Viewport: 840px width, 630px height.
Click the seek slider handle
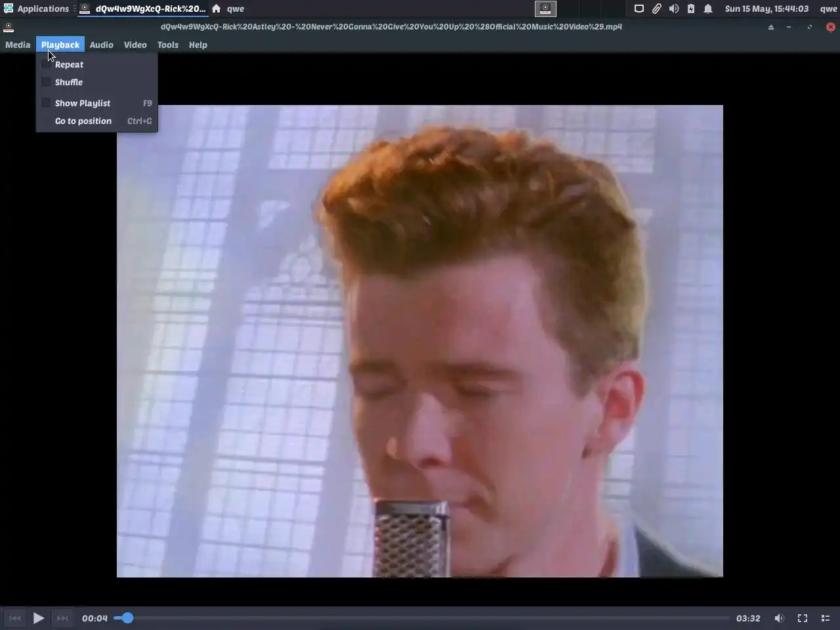coord(127,618)
